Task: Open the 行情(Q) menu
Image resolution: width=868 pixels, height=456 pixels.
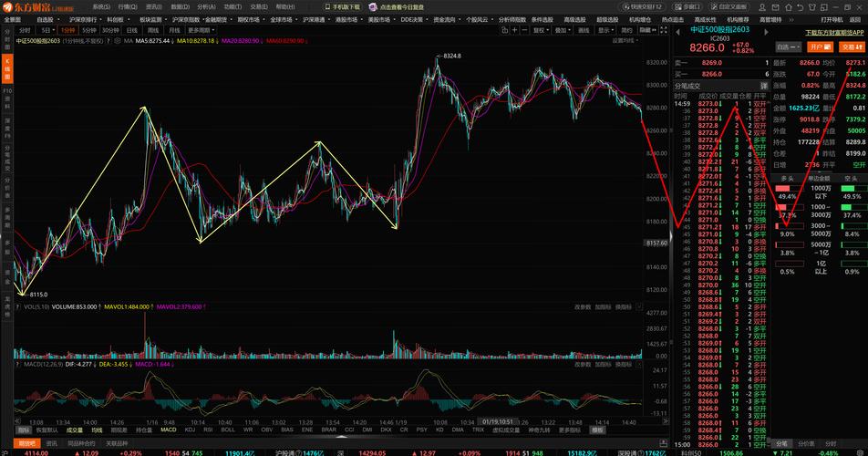Action: (127, 6)
